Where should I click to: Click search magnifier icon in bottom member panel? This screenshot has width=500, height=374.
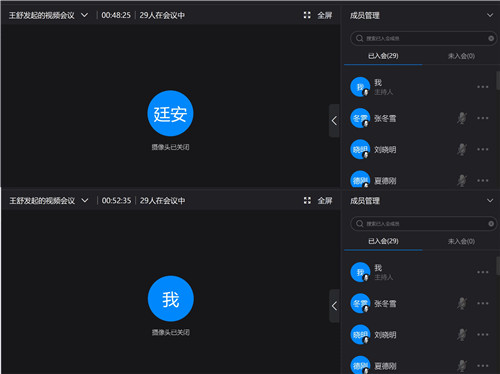(x=359, y=223)
